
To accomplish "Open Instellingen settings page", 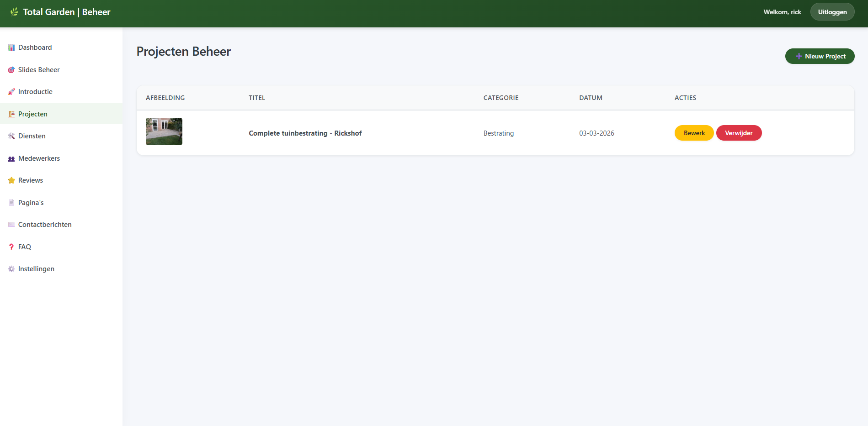I will (x=61, y=269).
